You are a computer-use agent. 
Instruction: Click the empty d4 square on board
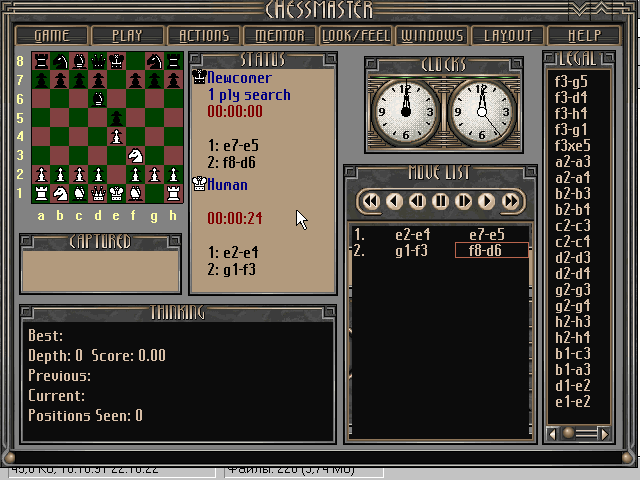pos(98,137)
